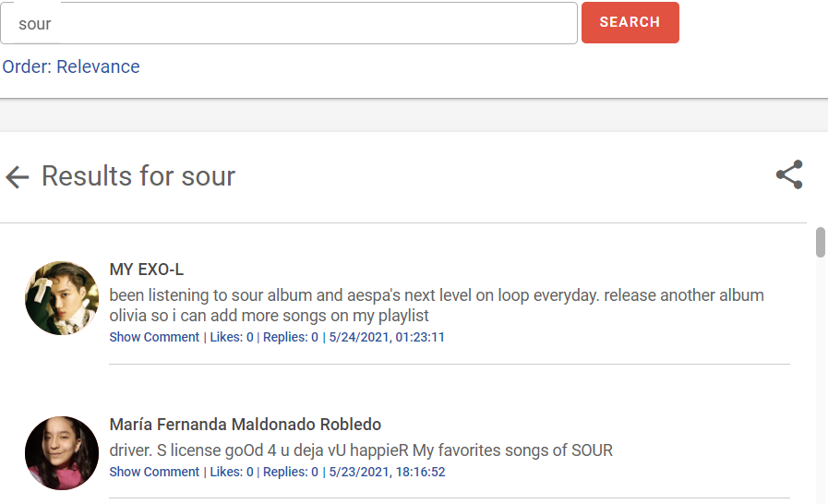Click Replies: 0 on María Fernanda's comment
This screenshot has width=828, height=504.
291,472
